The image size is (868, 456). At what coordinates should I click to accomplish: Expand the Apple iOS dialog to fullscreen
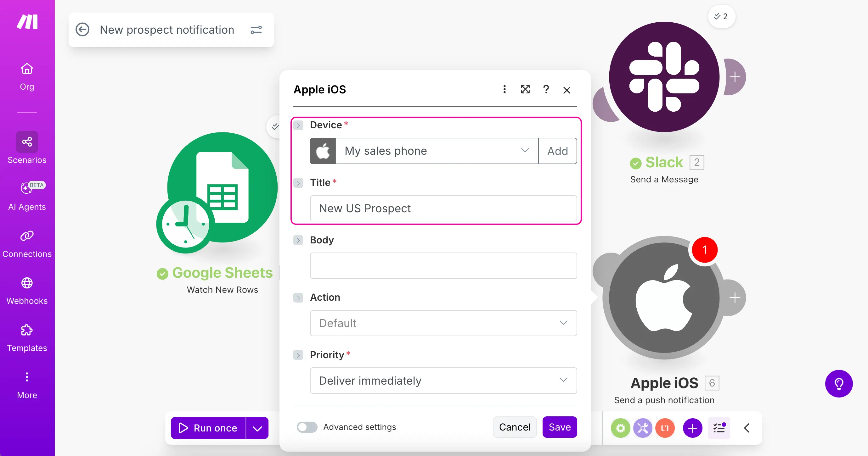[x=525, y=89]
